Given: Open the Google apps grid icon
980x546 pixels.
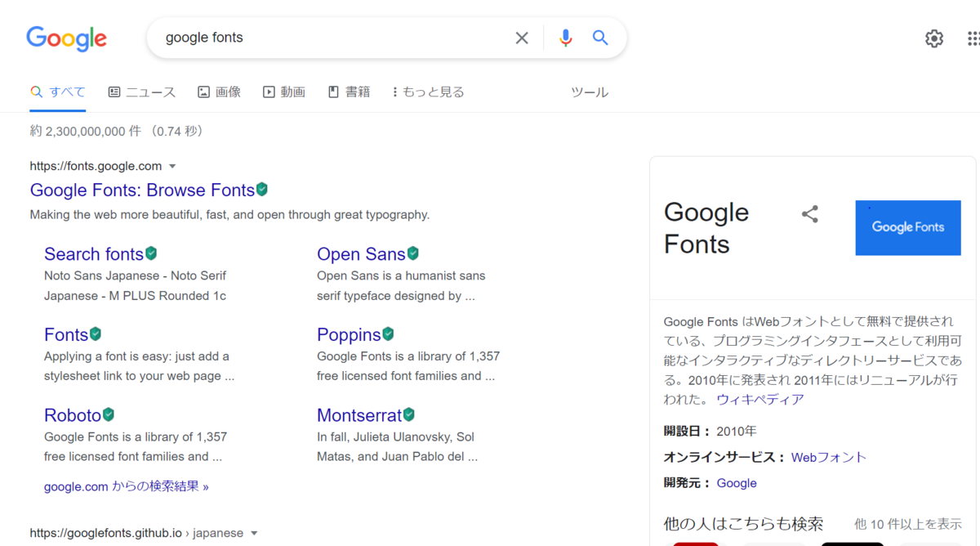Looking at the screenshot, I should (973, 38).
